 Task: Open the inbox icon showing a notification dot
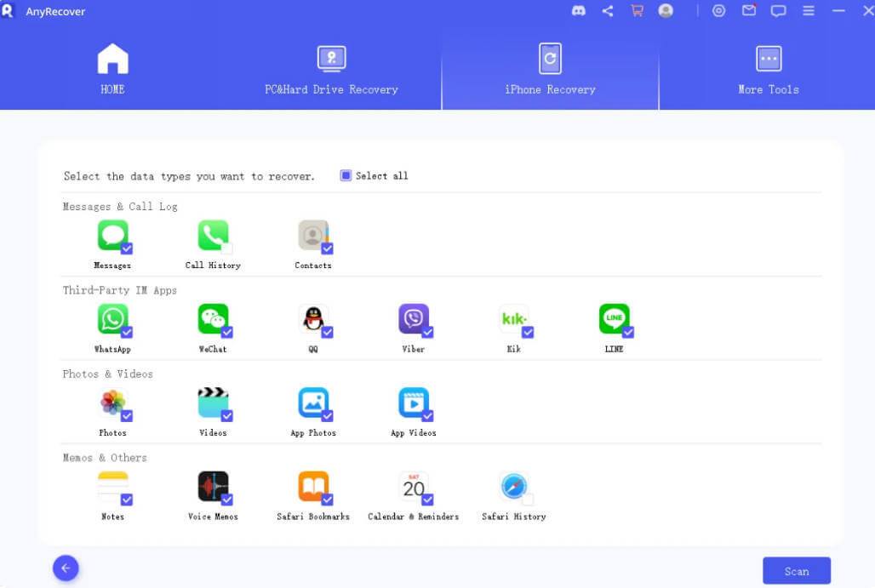(749, 11)
